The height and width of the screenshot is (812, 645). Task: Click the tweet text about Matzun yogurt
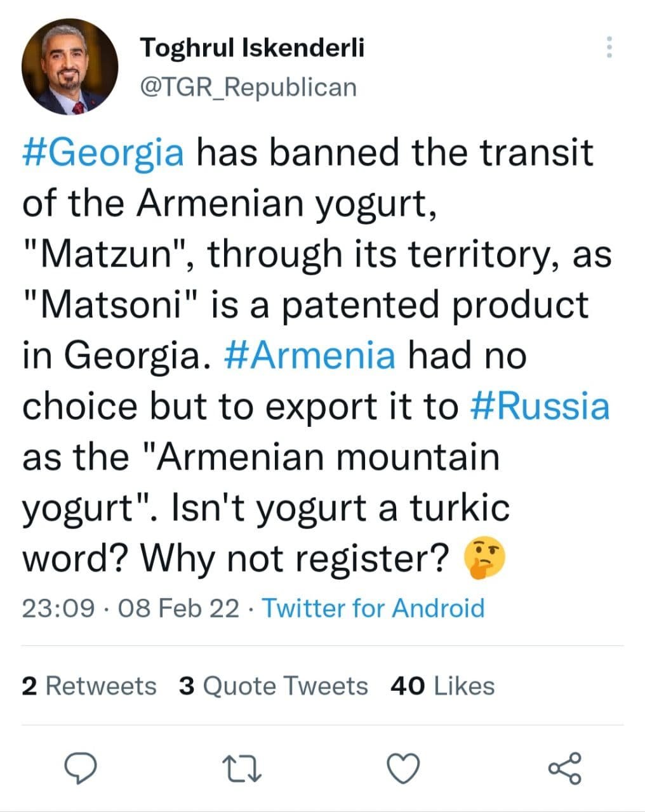coord(316,355)
